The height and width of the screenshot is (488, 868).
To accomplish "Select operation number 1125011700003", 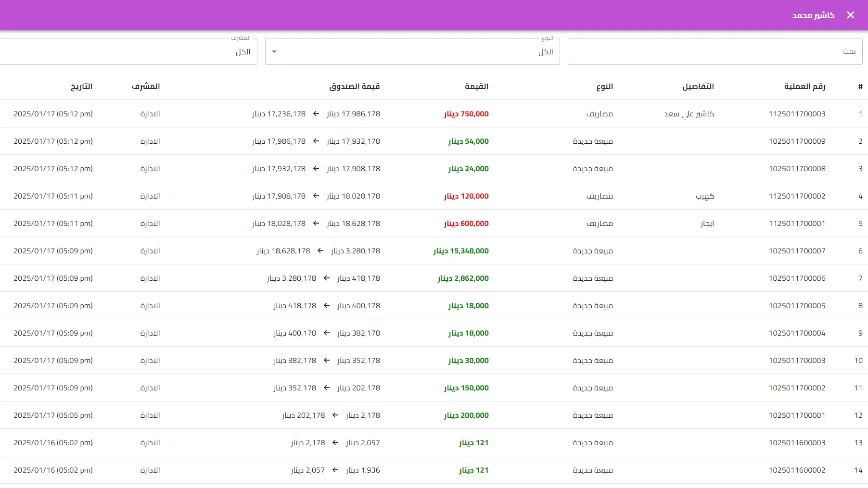I will 797,114.
